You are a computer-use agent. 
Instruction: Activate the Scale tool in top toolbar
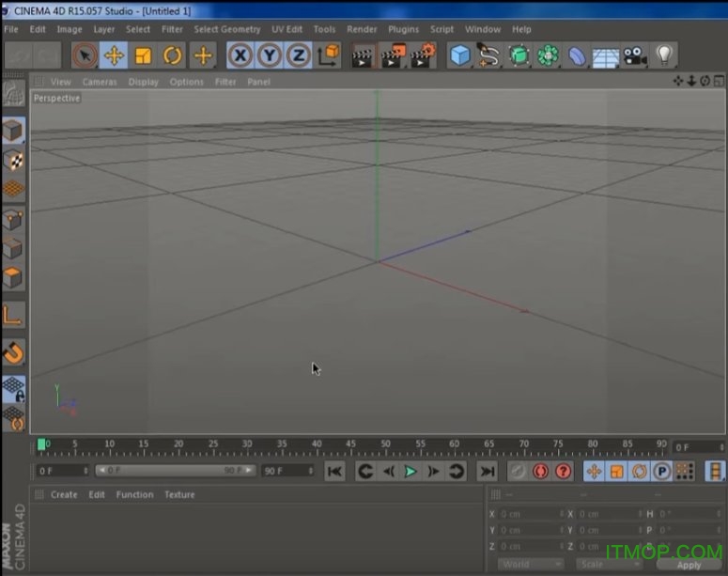[x=143, y=55]
